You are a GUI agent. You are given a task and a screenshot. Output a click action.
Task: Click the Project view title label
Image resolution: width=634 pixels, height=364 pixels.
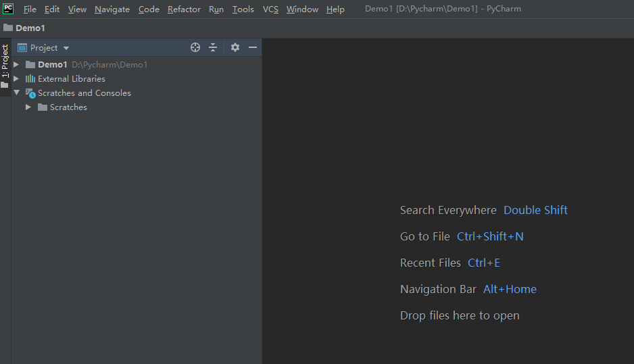tap(44, 48)
